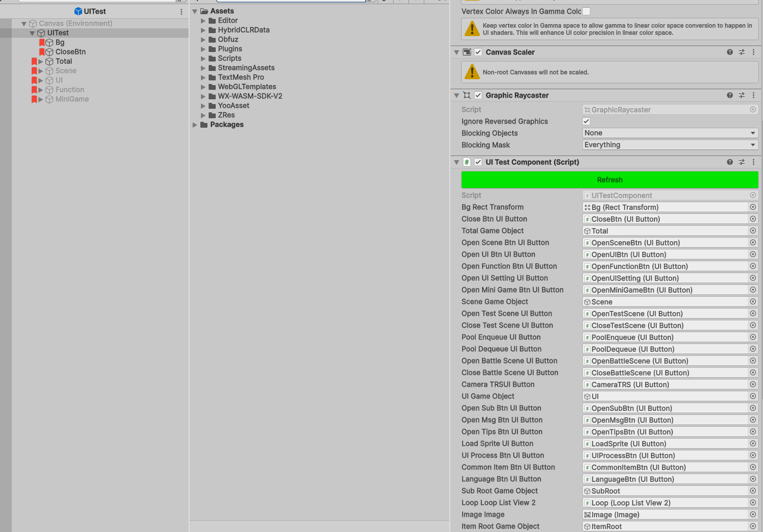Click object picker for Bg Rect Transform field

coord(753,207)
